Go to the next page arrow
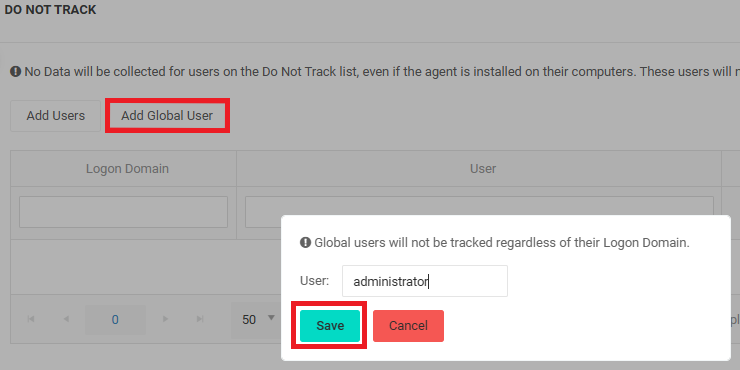740x370 pixels. (165, 320)
